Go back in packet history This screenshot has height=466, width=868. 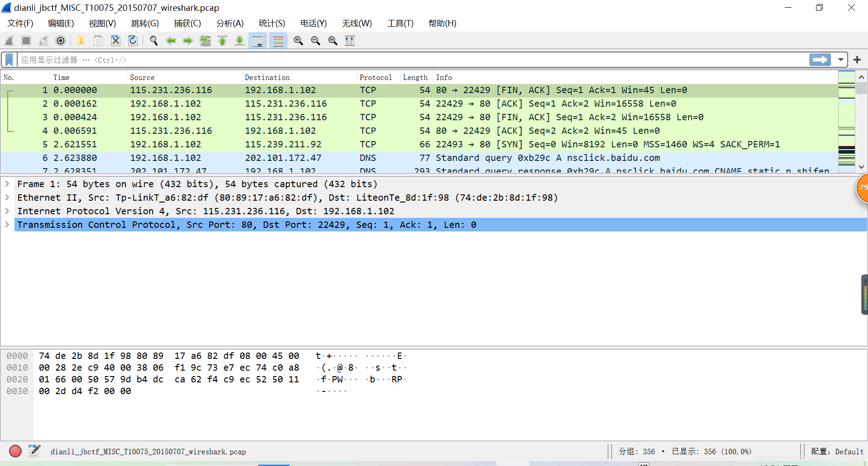171,41
